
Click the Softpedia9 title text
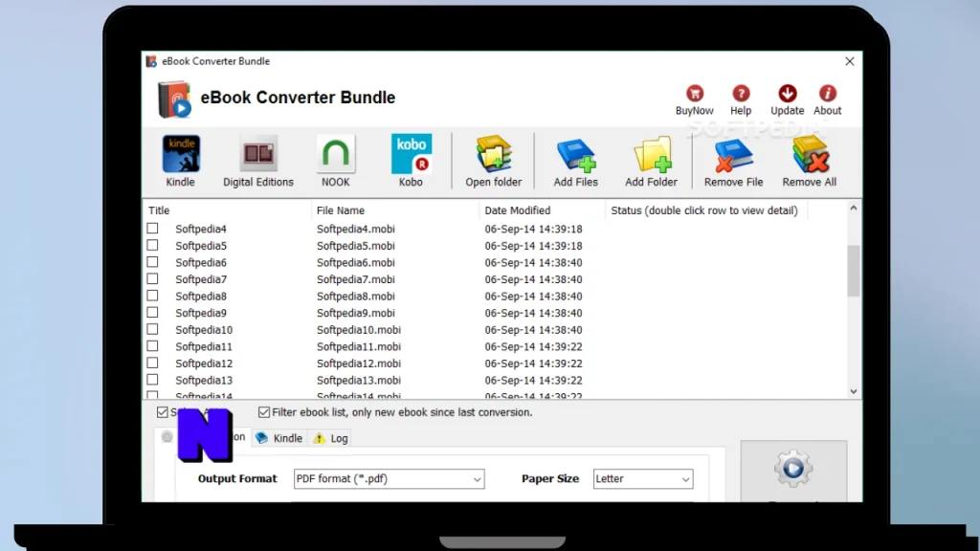(201, 314)
